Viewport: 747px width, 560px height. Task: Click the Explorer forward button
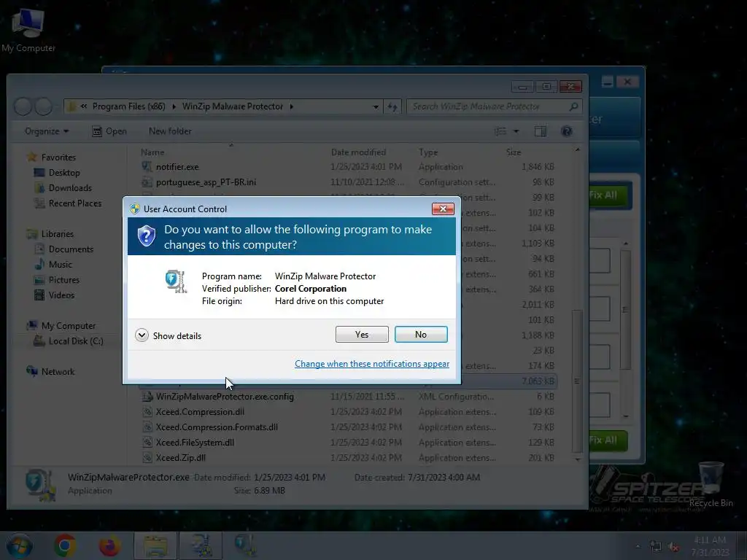tap(44, 106)
